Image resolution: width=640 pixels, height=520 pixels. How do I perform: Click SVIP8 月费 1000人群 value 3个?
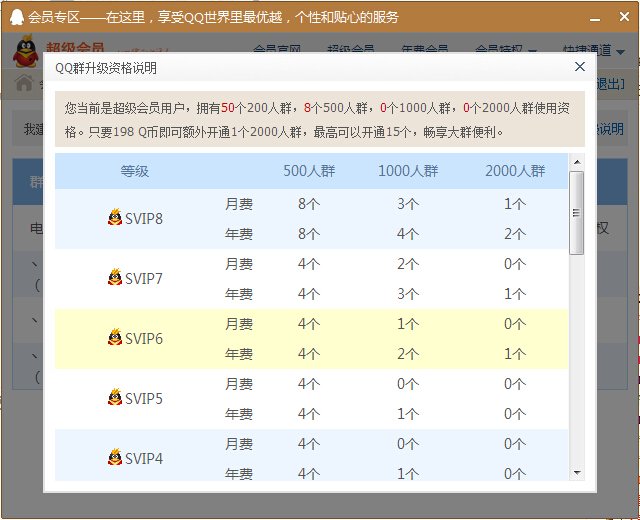tap(408, 204)
